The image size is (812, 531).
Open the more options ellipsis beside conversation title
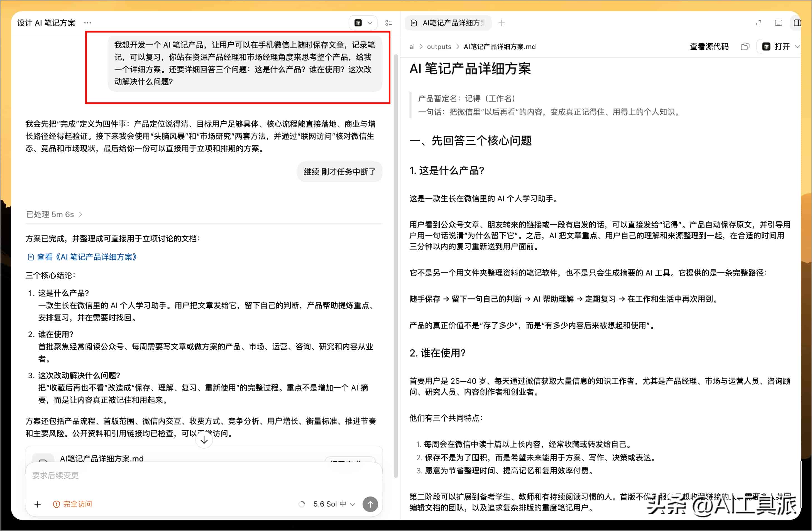point(87,23)
